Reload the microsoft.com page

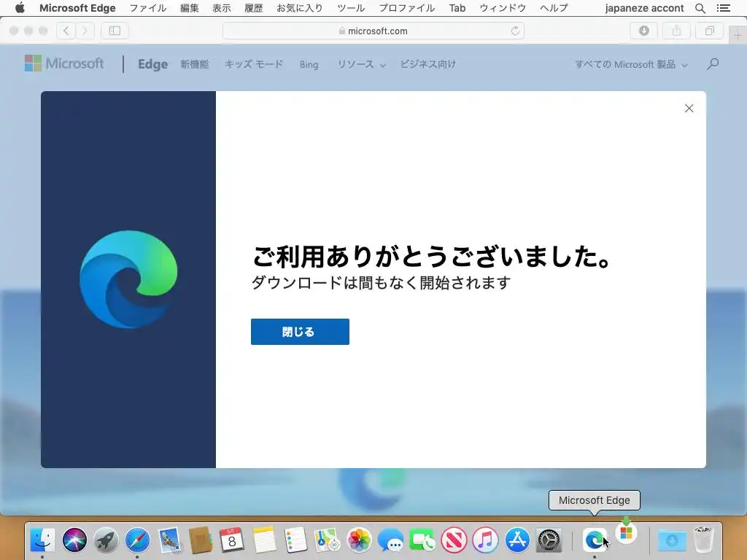coord(515,31)
